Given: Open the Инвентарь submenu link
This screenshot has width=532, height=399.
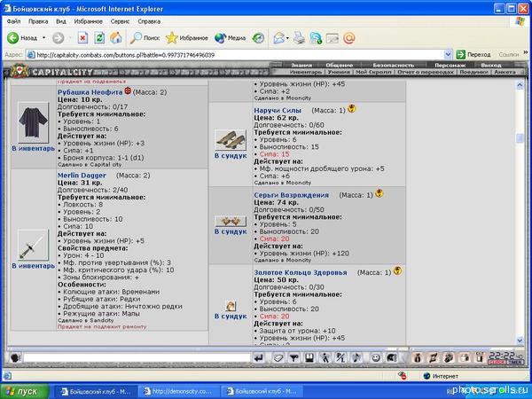Looking at the screenshot, I should point(306,72).
